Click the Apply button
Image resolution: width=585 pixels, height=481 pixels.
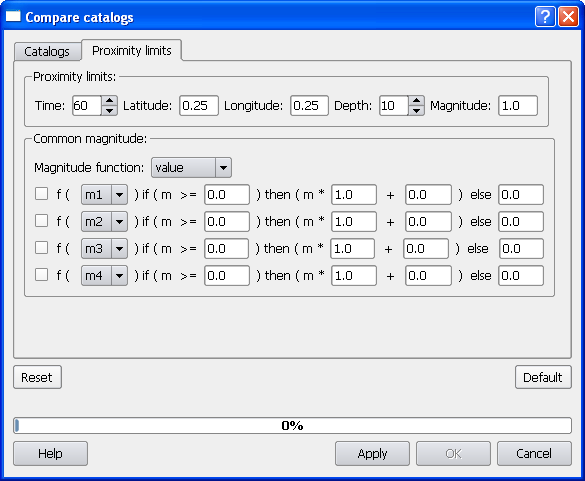[x=372, y=453]
